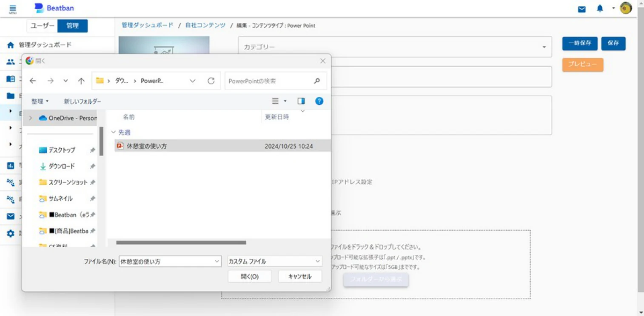Open the recent locations dropdown next to forward arrow
Viewport: 644px width, 316px height.
tap(66, 81)
